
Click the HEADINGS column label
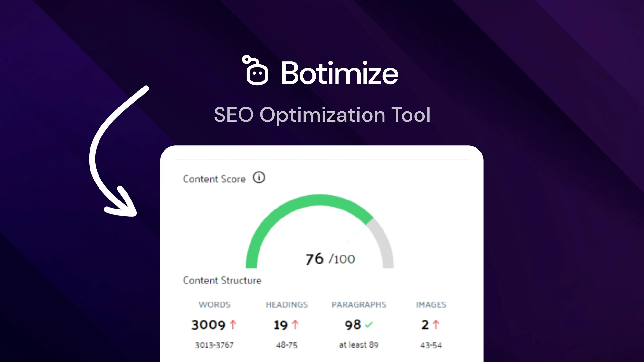coord(287,305)
